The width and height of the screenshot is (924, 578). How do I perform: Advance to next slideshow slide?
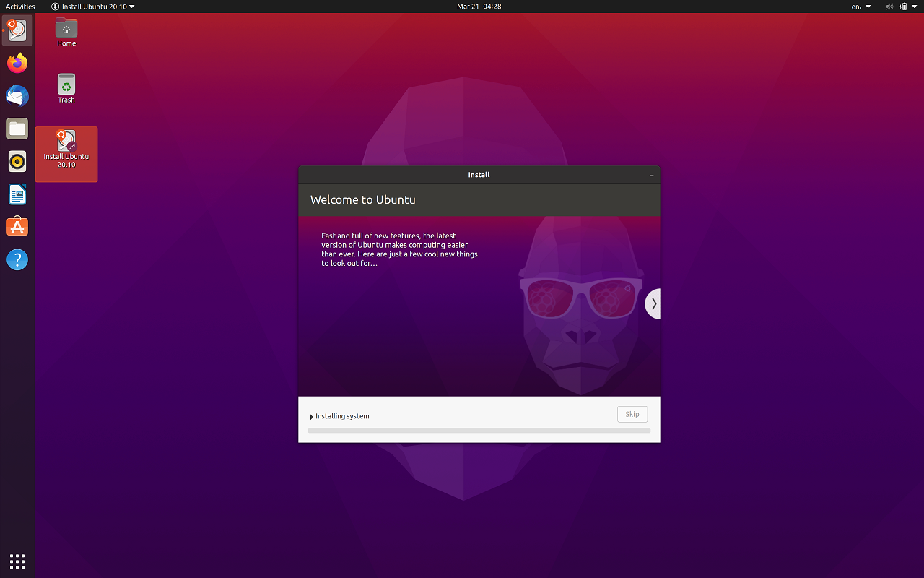(653, 304)
